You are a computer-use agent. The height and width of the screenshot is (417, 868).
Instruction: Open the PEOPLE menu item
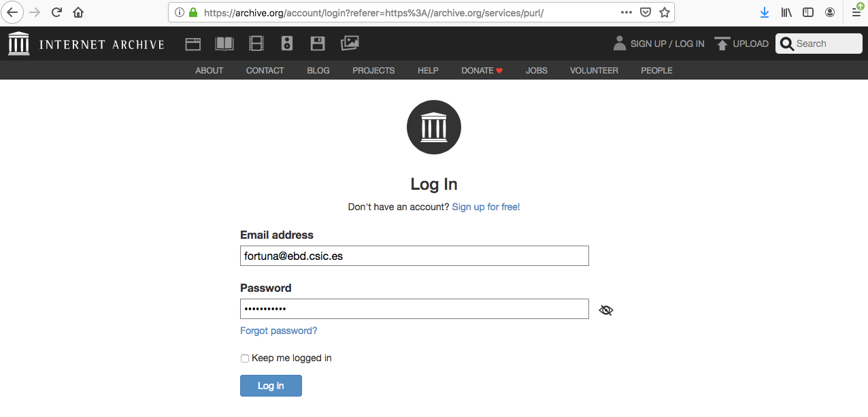pos(656,71)
